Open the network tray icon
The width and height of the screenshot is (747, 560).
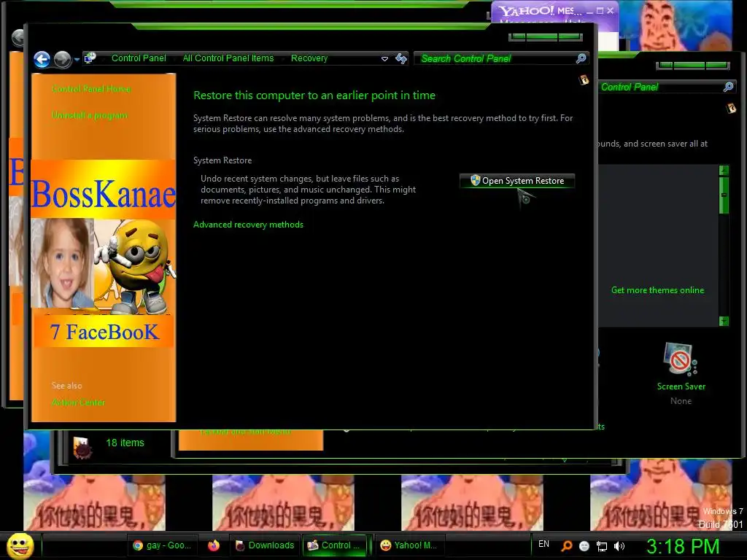pos(602,547)
